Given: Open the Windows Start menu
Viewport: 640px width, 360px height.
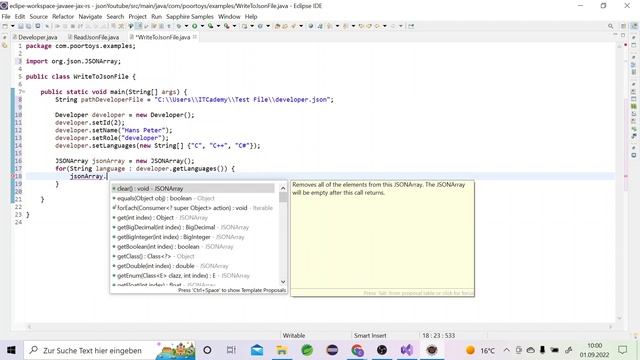Looking at the screenshot, I should (x=11, y=350).
